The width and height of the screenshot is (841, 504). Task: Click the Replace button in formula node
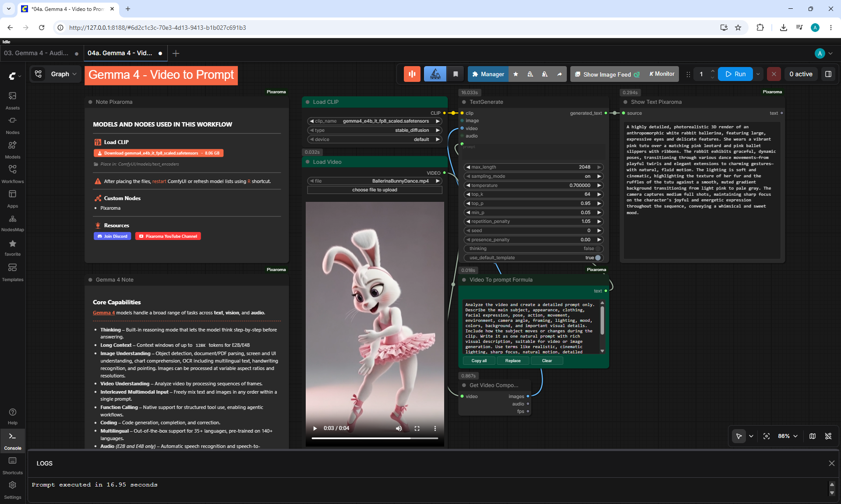tap(513, 361)
